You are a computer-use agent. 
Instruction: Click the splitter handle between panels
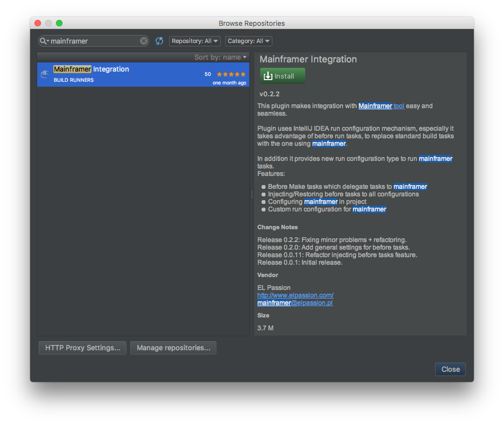pyautogui.click(x=251, y=194)
